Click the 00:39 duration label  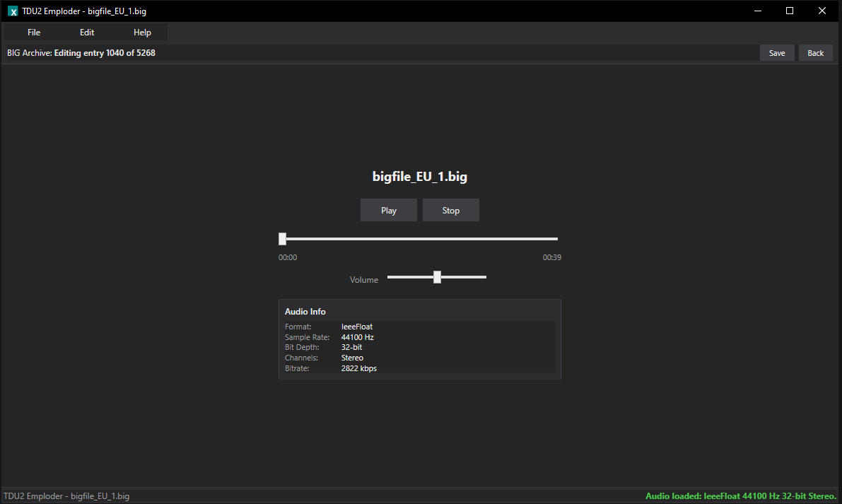point(552,257)
